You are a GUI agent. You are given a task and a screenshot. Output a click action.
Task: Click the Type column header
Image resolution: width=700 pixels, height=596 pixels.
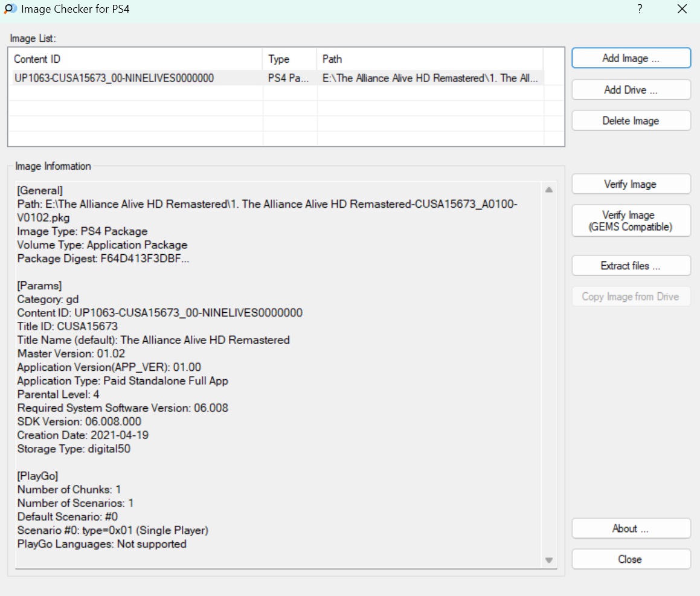coord(290,59)
